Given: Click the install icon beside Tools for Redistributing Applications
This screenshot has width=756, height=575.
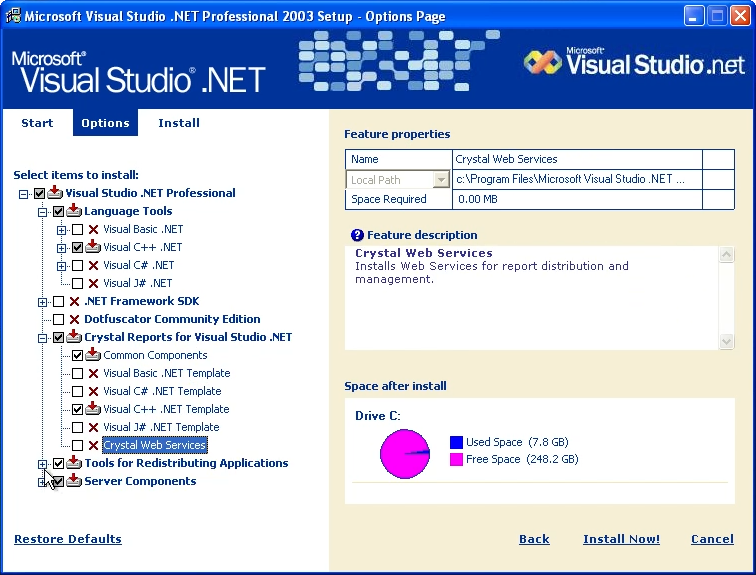Looking at the screenshot, I should click(x=74, y=463).
